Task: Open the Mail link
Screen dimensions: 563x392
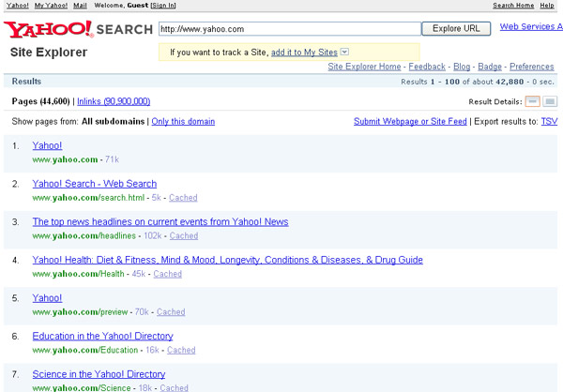Action: coord(80,6)
